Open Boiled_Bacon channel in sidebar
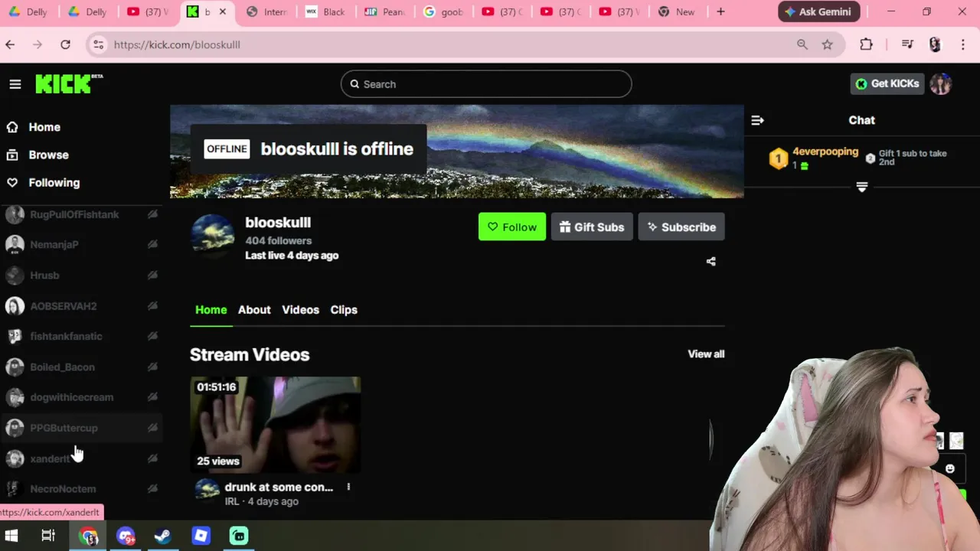980x551 pixels. coord(82,367)
